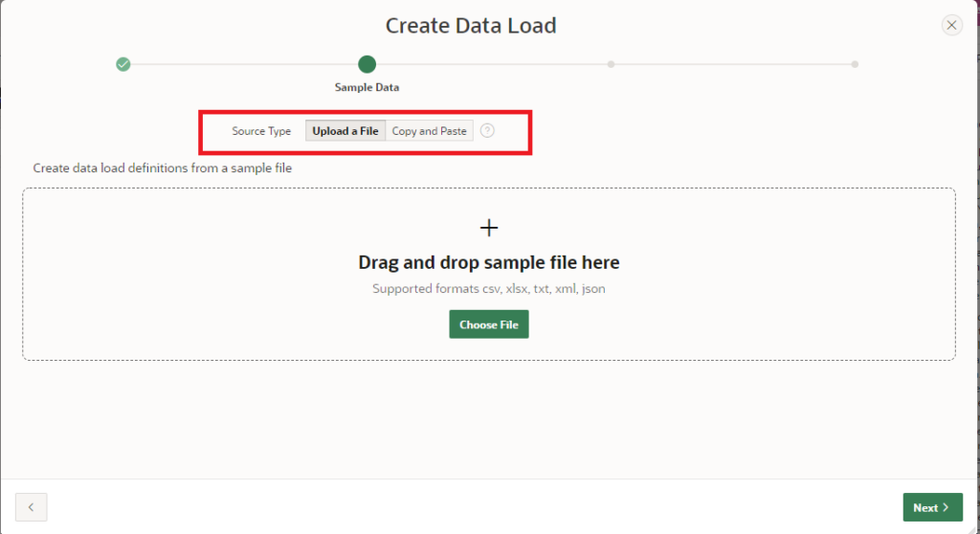
Task: Click the Create Data Load title
Action: 470,26
